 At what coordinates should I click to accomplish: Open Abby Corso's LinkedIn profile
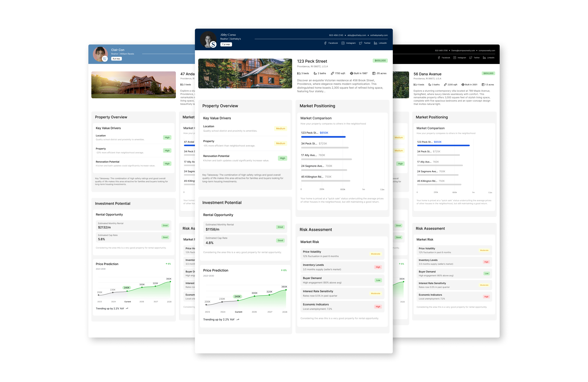[x=381, y=43]
